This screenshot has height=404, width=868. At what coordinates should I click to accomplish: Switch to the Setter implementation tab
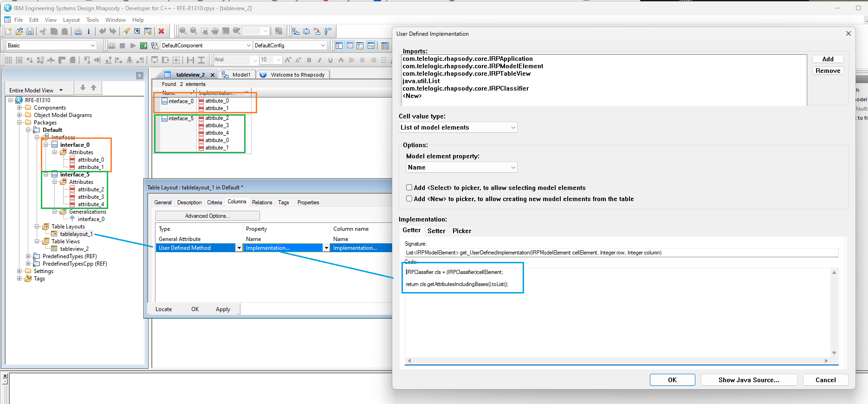[436, 231]
